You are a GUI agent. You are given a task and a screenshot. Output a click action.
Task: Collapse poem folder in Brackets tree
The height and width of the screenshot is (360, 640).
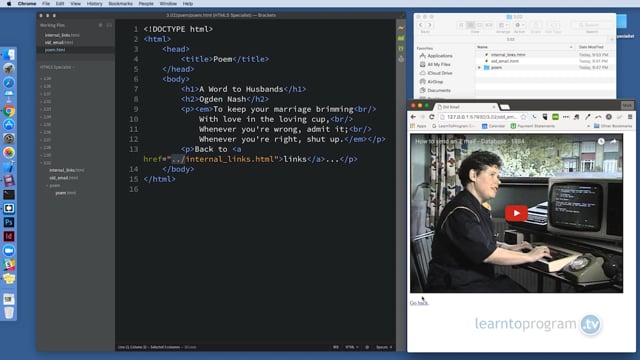pos(47,185)
